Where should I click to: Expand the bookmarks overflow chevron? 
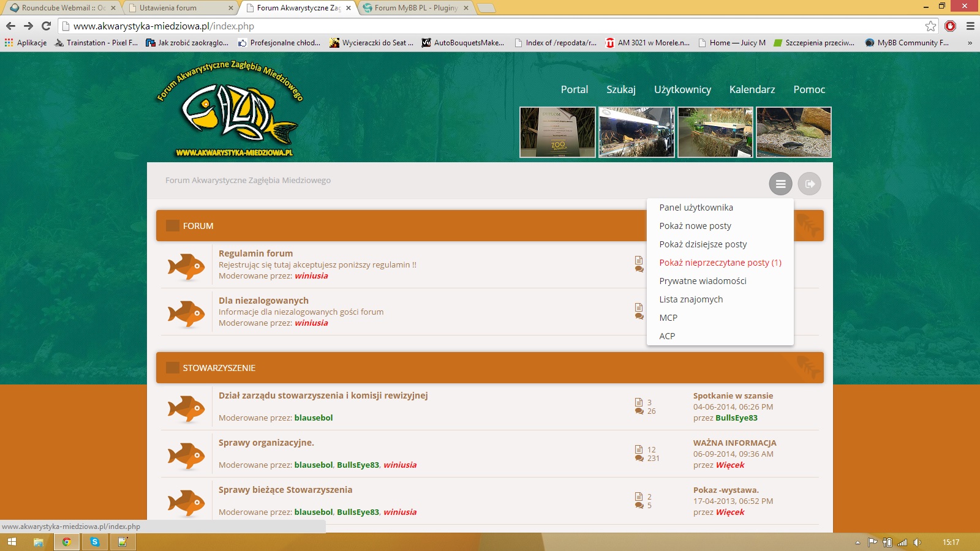[x=970, y=43]
